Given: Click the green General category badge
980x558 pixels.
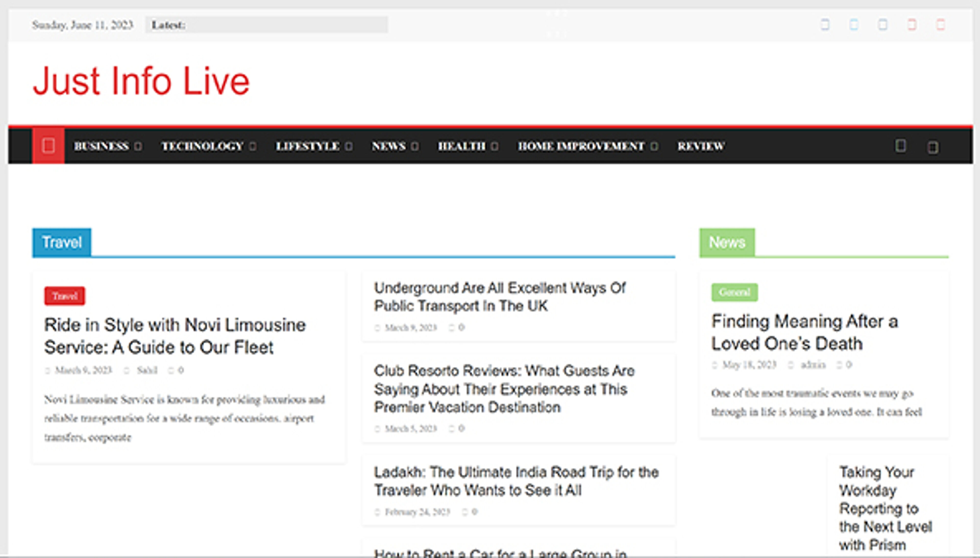Looking at the screenshot, I should (734, 293).
